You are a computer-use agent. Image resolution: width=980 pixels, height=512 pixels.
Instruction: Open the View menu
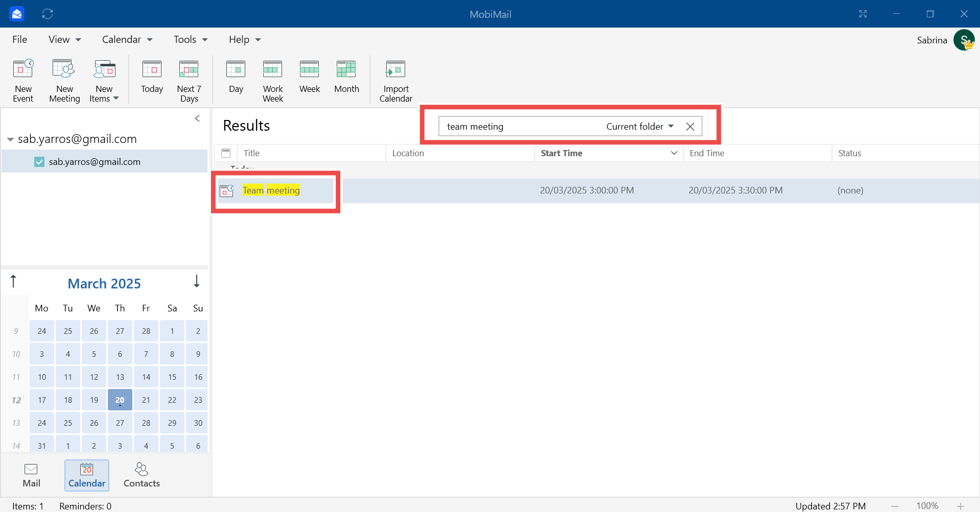(x=64, y=39)
